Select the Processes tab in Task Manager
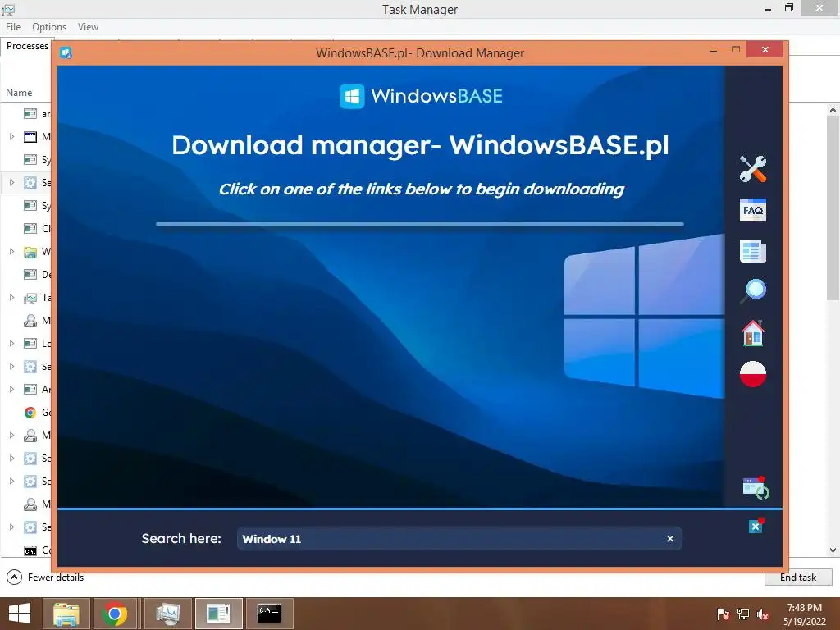 coord(27,46)
